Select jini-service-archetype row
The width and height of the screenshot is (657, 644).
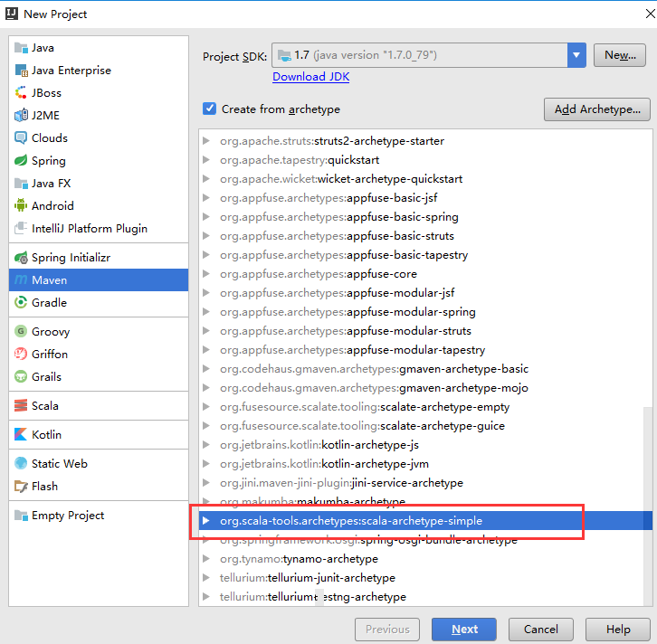tap(421, 483)
